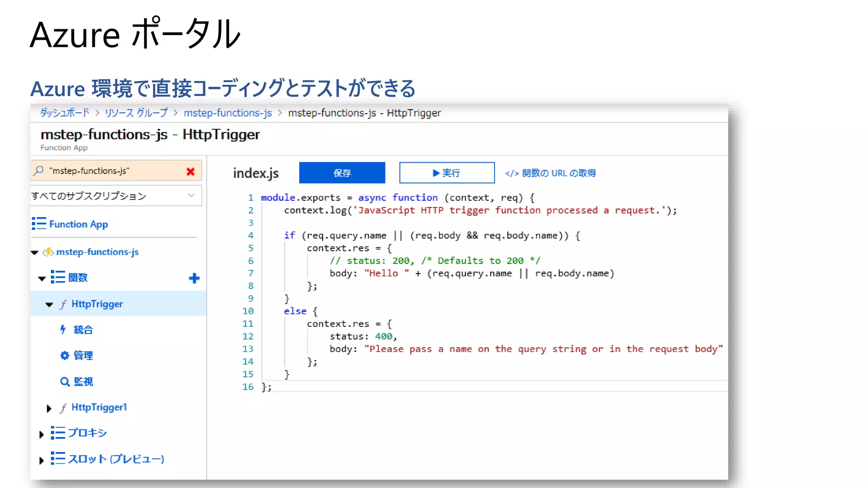Click the "// status: 200" comment line
The width and height of the screenshot is (868, 488).
(435, 261)
